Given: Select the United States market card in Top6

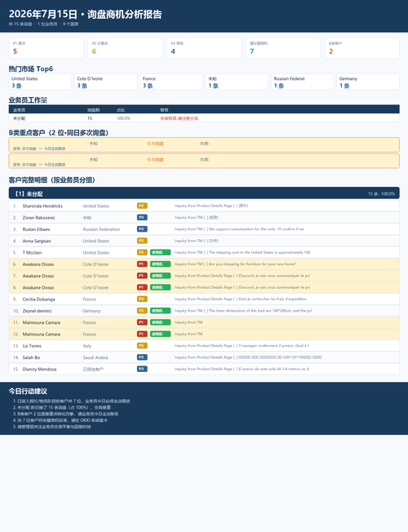Looking at the screenshot, I should (40, 82).
